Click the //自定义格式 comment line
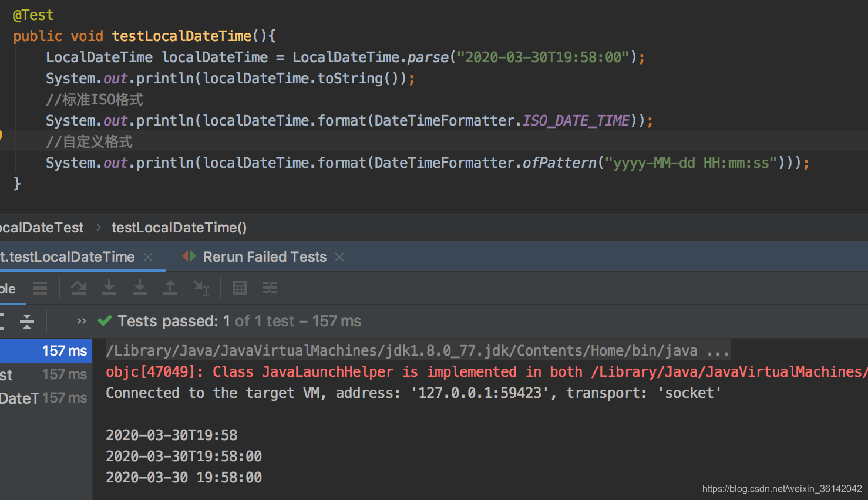The width and height of the screenshot is (868, 500). click(89, 142)
